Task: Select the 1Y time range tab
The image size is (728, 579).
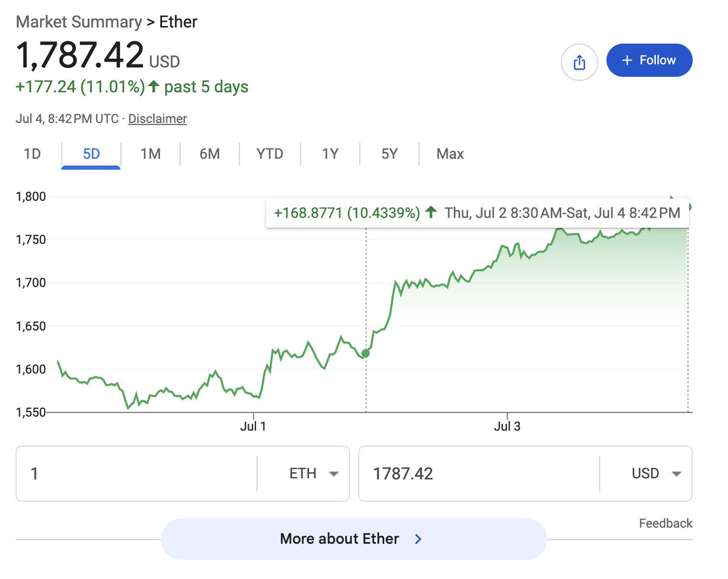Action: [x=330, y=154]
